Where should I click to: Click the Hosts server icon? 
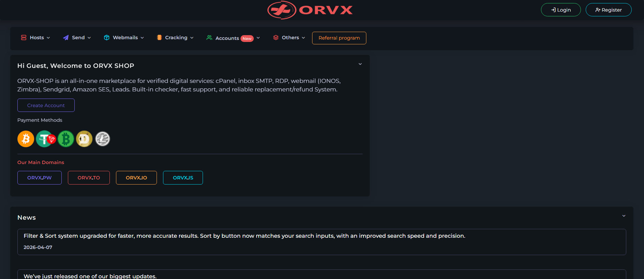click(x=24, y=38)
